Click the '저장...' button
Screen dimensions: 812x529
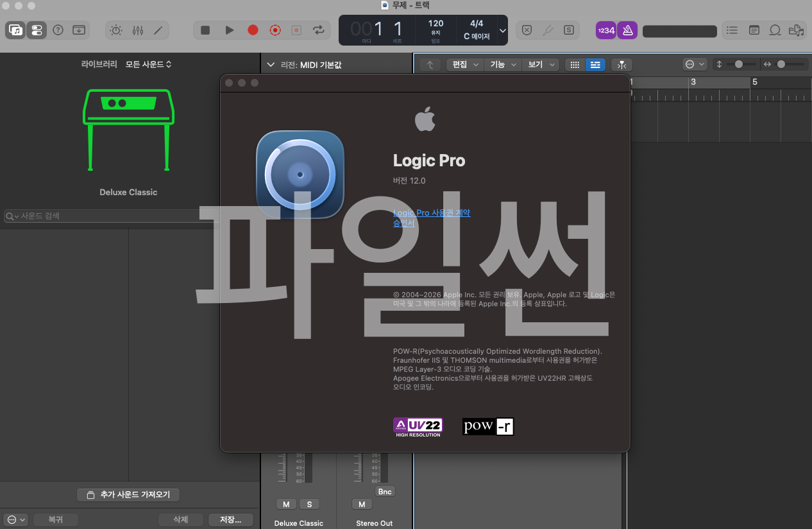[231, 520]
